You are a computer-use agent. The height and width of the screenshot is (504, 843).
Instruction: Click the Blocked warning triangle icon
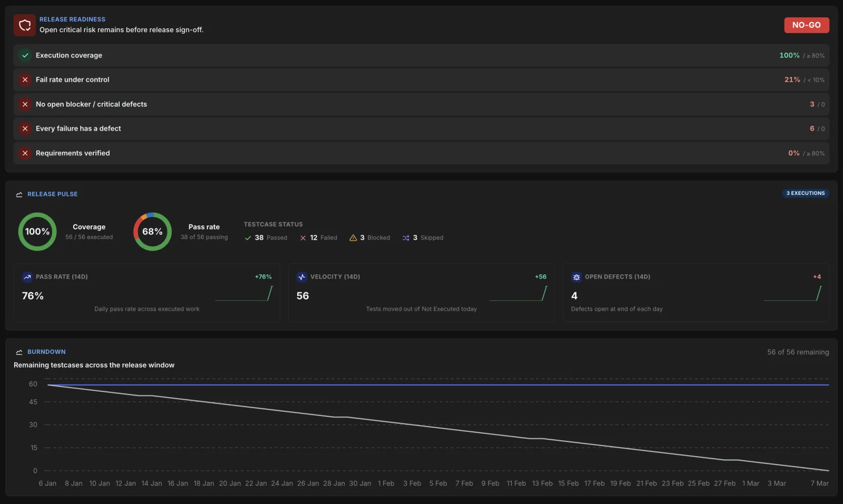pyautogui.click(x=353, y=238)
